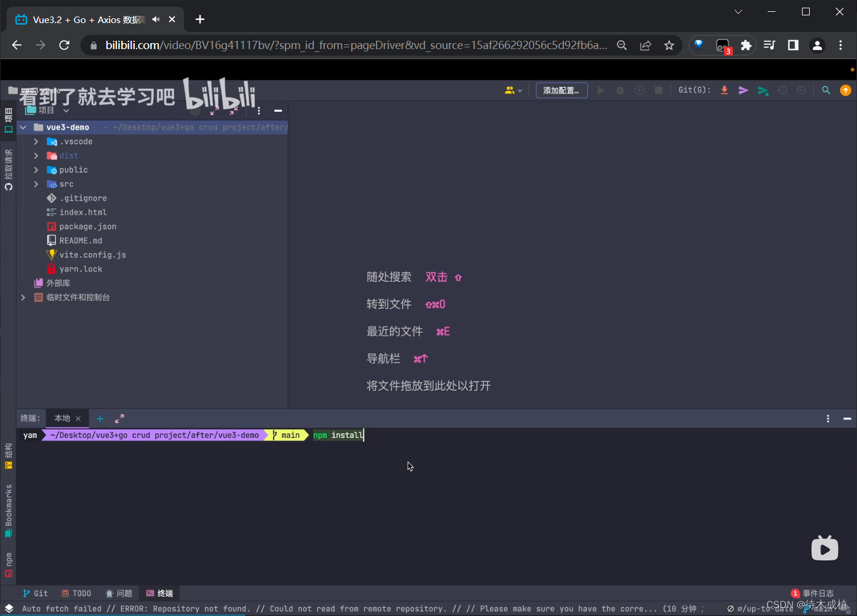Hide the project panel with minus icon

278,111
